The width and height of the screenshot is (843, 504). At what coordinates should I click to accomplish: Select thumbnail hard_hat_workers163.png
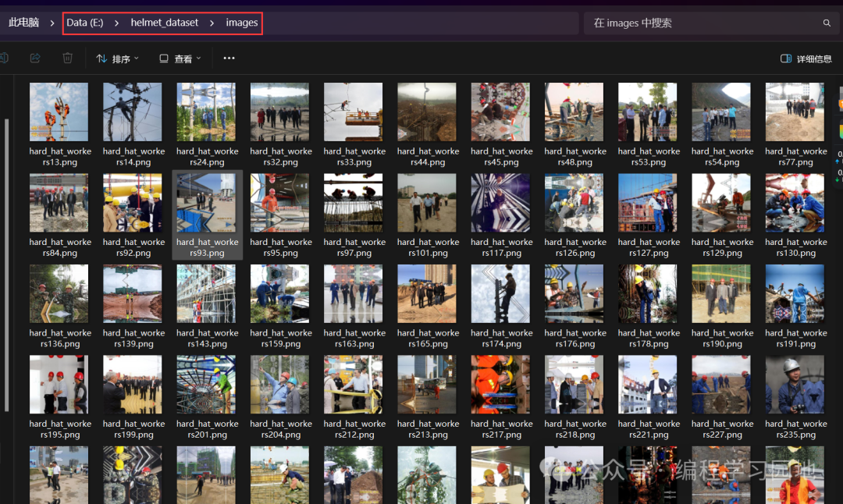(x=354, y=293)
